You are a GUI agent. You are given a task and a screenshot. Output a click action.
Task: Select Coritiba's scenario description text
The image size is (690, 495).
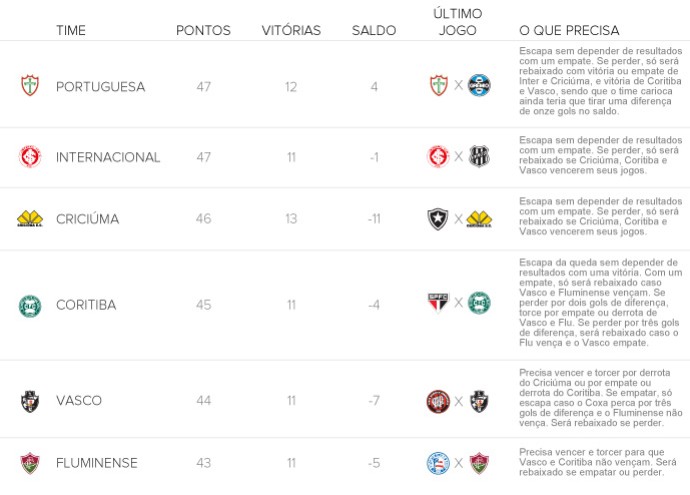point(600,303)
